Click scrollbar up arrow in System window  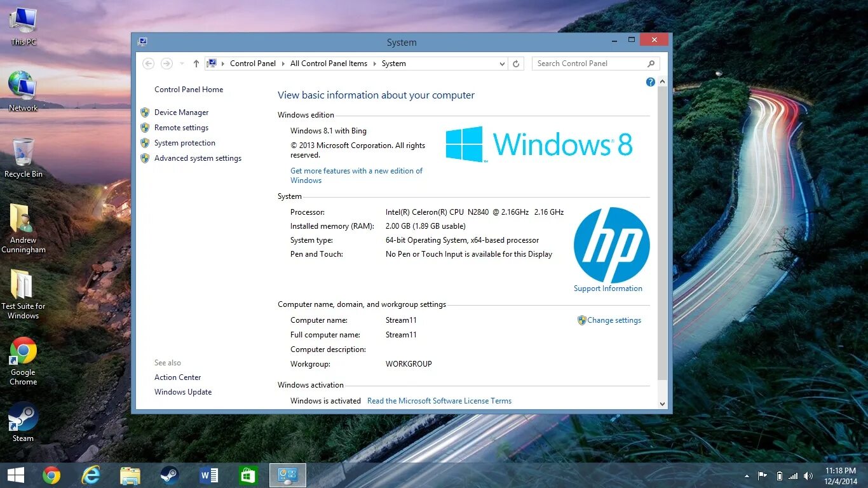coord(662,82)
